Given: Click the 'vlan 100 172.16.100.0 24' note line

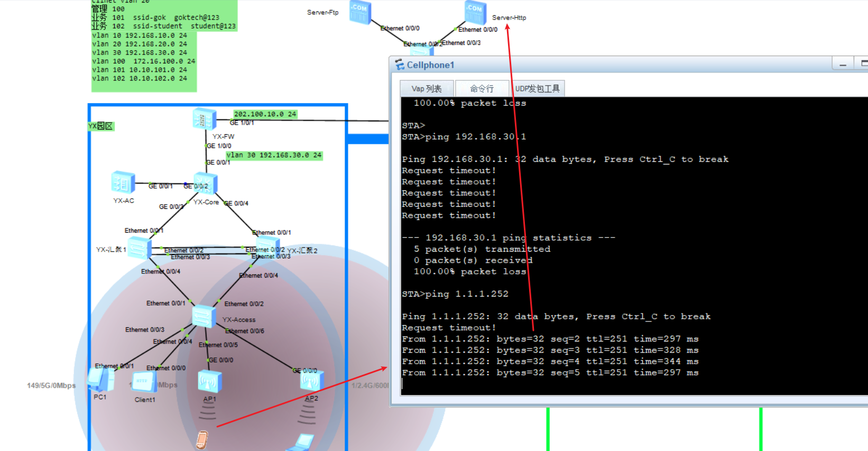Looking at the screenshot, I should point(144,61).
